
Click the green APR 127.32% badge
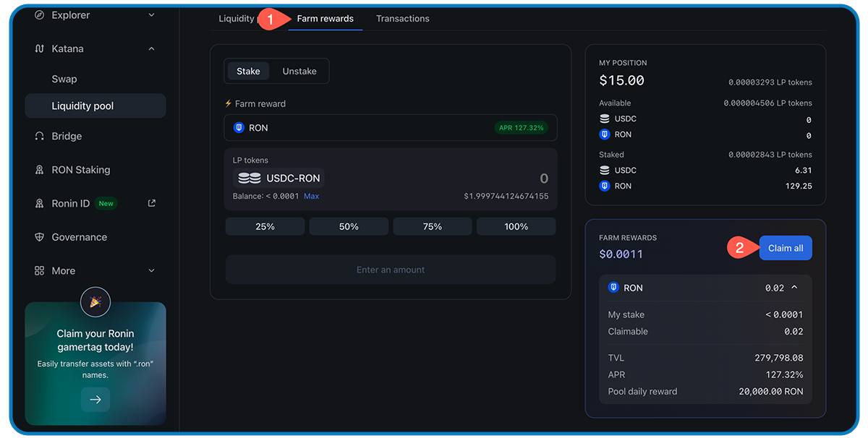click(521, 128)
